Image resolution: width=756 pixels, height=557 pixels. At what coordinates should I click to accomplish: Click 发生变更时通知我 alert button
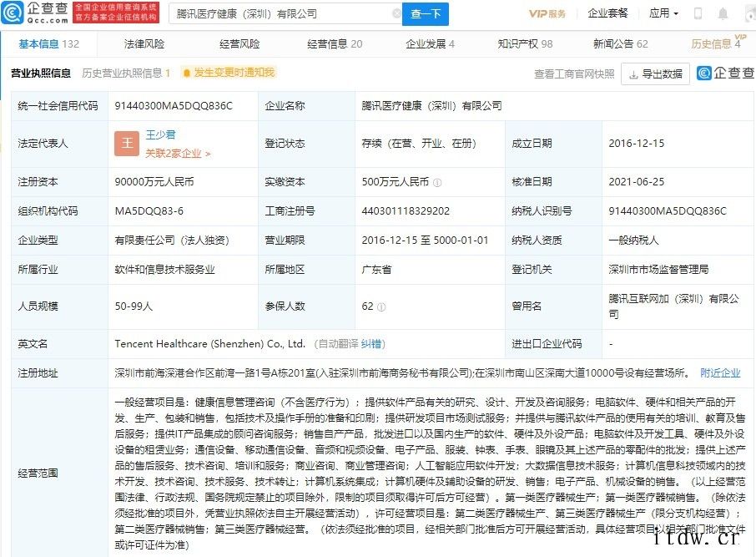click(x=229, y=73)
